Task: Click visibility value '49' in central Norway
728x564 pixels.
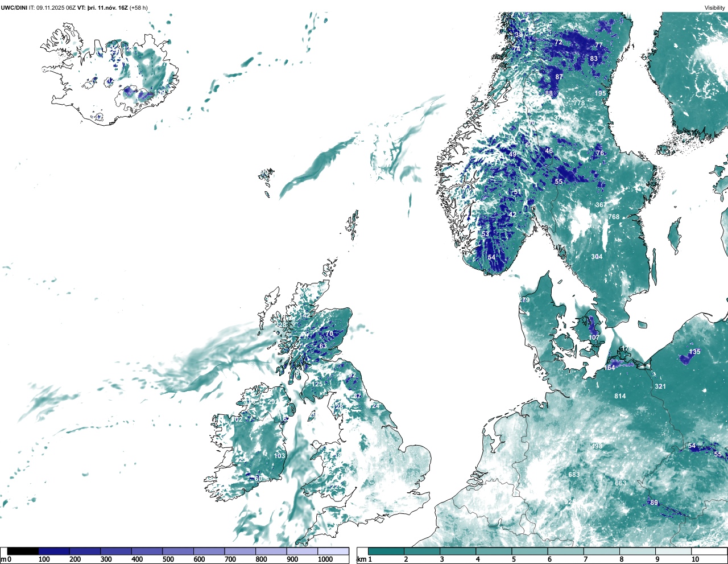Action: (512, 154)
